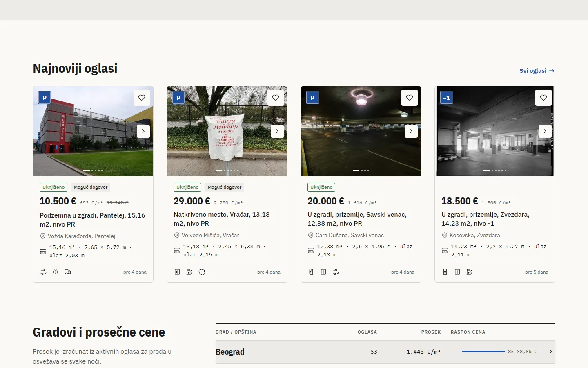Screen dimensions: 588x368
Task: Click the ventilation icon on the Pantelej listing
Action: [x=43, y=272]
